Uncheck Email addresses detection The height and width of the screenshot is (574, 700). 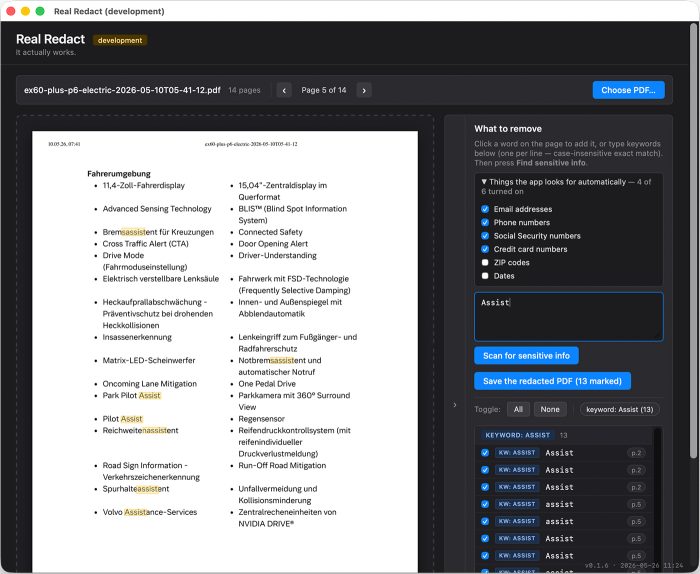coord(485,209)
